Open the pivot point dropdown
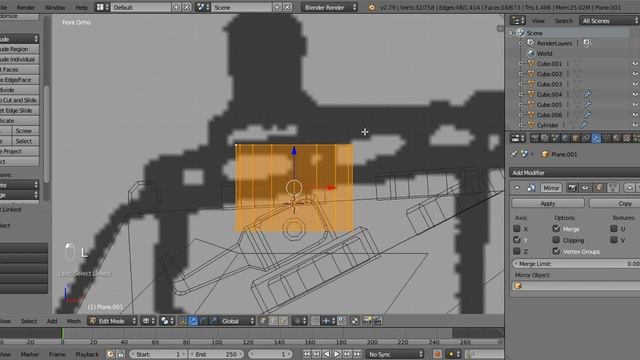Image resolution: width=640 pixels, height=360 pixels. [x=167, y=321]
